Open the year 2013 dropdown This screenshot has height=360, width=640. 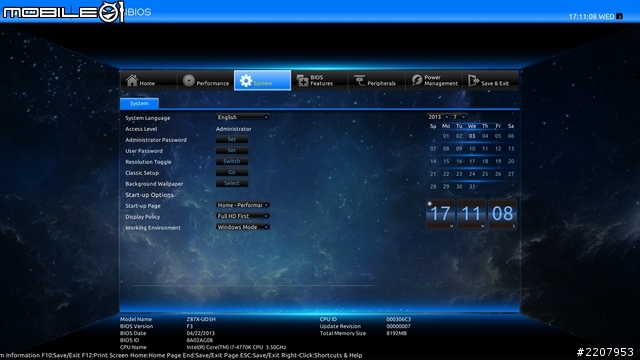(x=438, y=117)
